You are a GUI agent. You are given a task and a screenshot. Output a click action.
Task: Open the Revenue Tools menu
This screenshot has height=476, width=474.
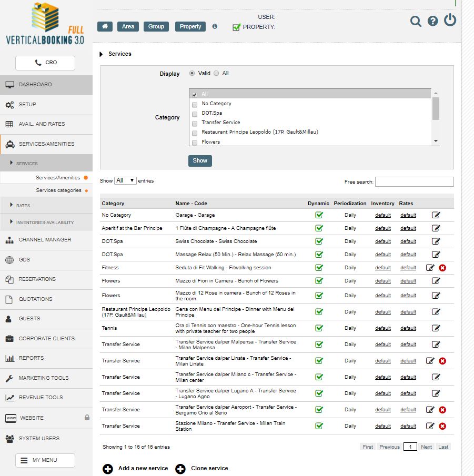[x=46, y=398]
